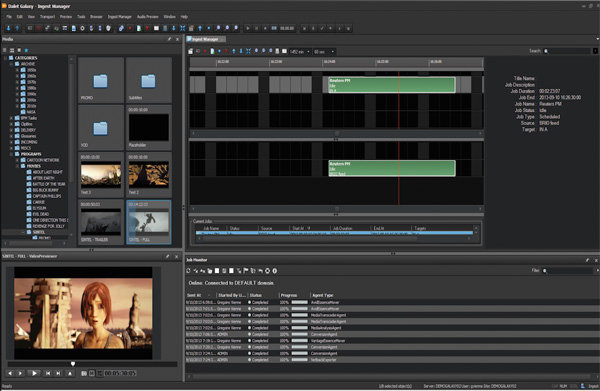Click first icon in Ingest Manager toolbar

(x=191, y=51)
